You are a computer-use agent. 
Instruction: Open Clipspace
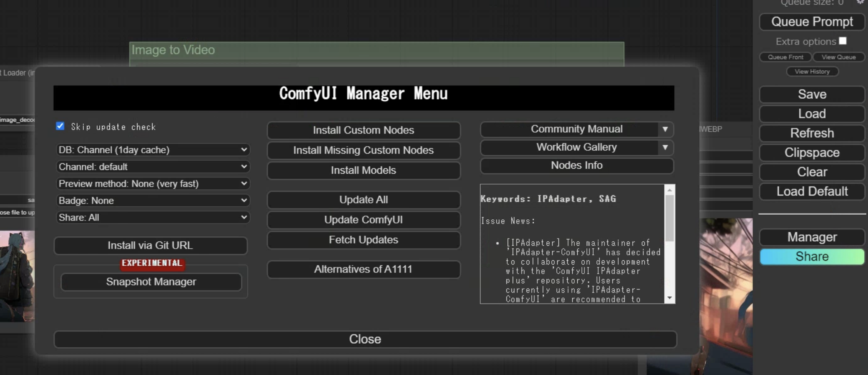[x=812, y=153]
